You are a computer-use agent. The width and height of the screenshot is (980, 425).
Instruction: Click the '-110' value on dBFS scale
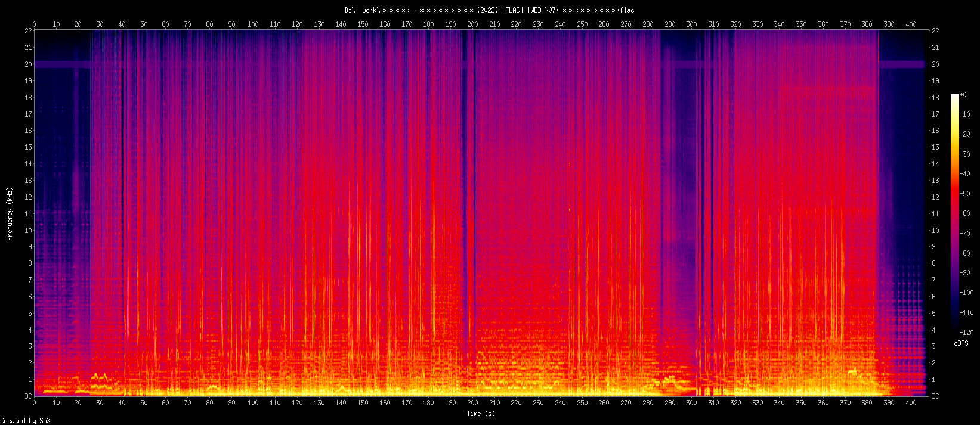pos(967,313)
